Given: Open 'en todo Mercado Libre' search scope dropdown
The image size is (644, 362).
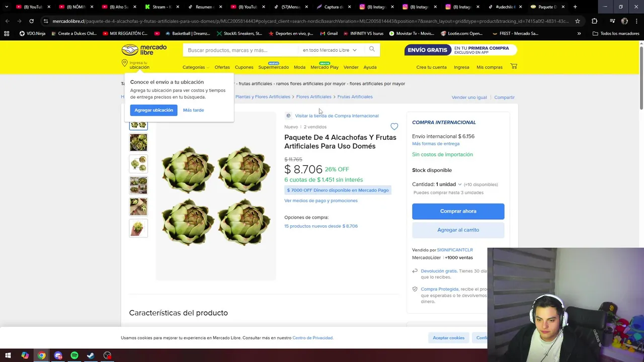Looking at the screenshot, I should 330,50.
